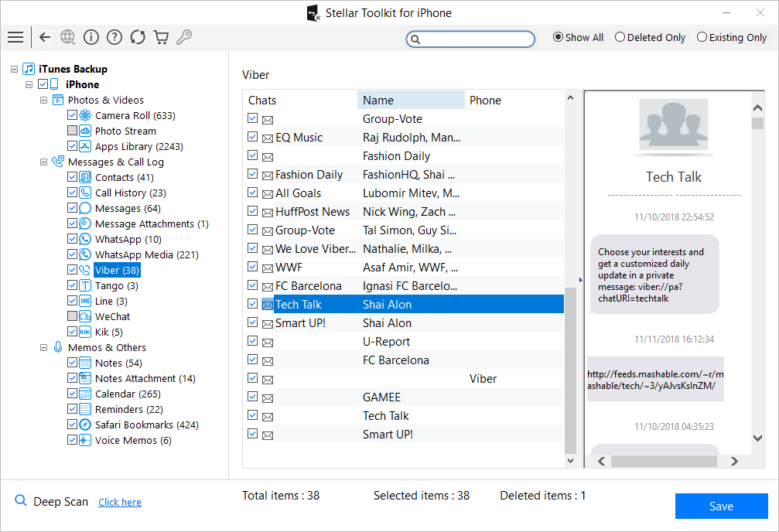The image size is (779, 532).
Task: Collapse the Photos & Videos section
Action: pos(43,100)
